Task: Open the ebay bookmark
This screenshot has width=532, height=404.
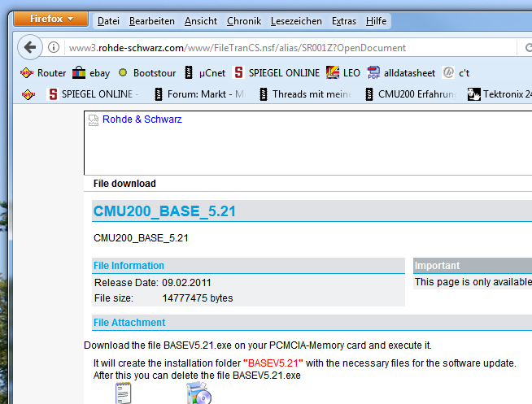Action: 91,73
